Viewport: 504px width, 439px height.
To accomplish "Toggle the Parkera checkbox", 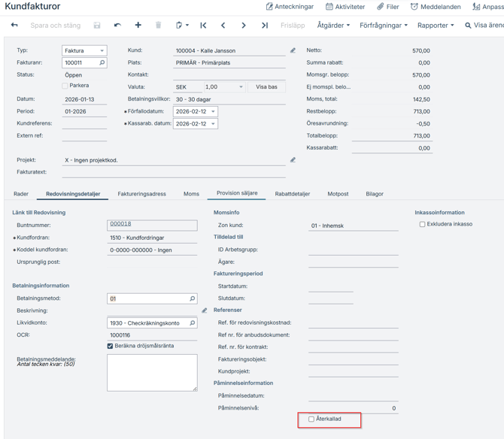I will point(65,86).
